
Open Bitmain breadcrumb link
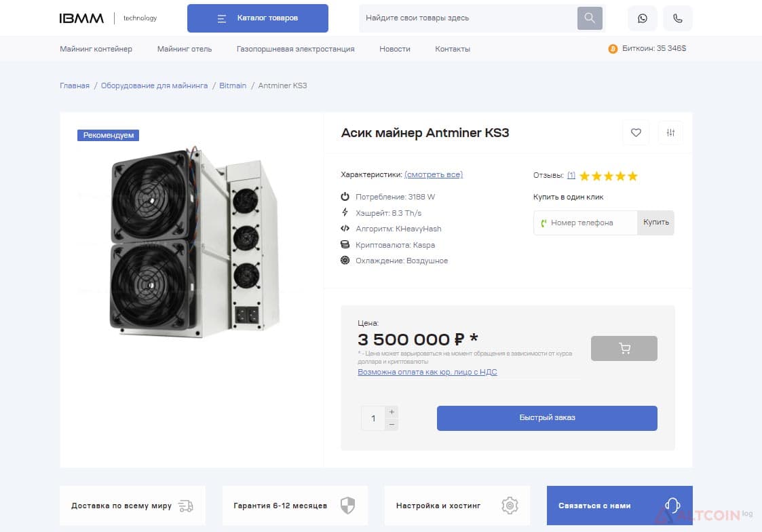click(233, 85)
